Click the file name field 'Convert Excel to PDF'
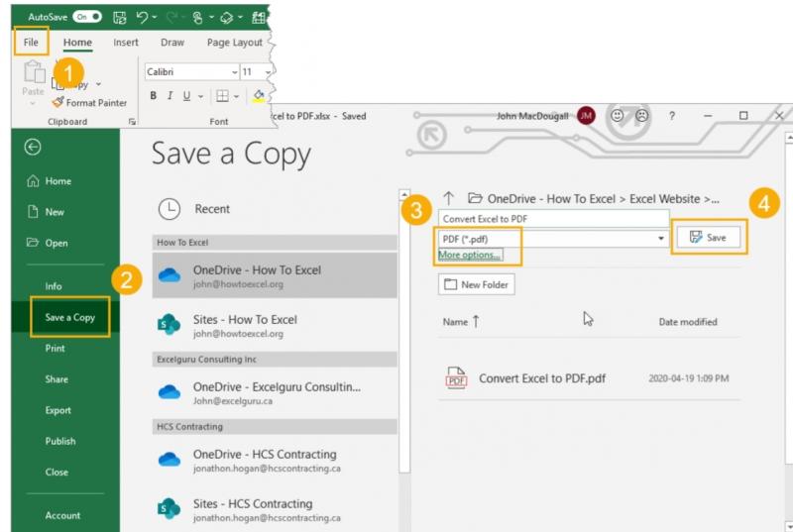Screen dimensions: 793x532 554,219
